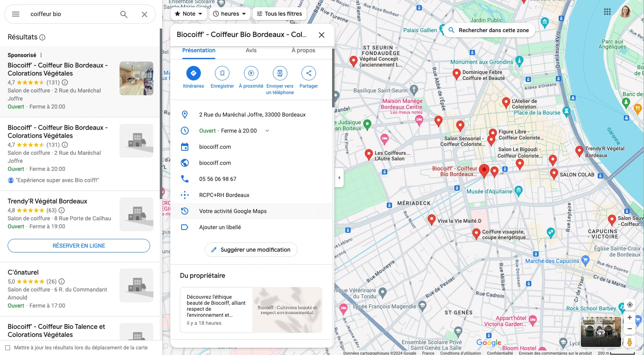
Task: Click the Musée d'Aquitaine map marker
Action: (518, 190)
